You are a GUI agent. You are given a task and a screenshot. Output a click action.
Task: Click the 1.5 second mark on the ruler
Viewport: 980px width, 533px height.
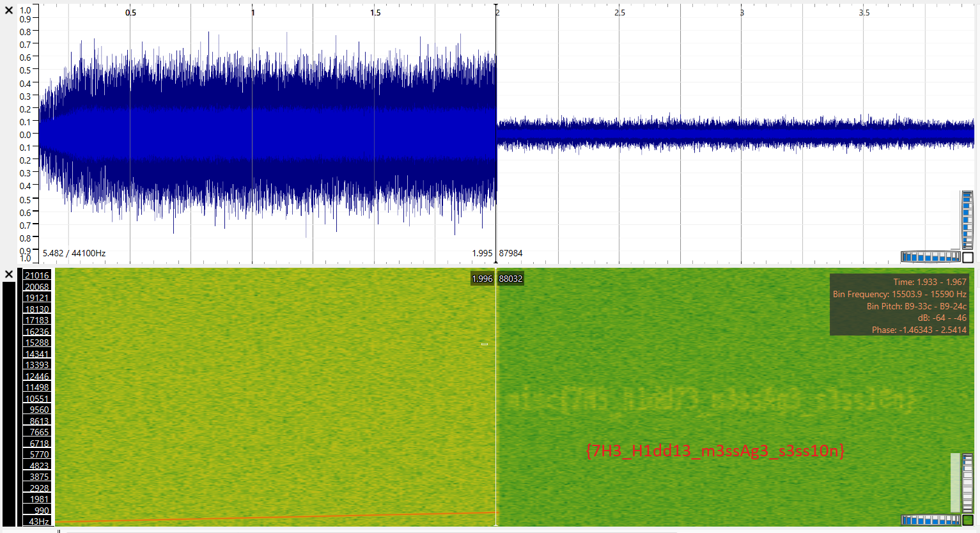375,12
